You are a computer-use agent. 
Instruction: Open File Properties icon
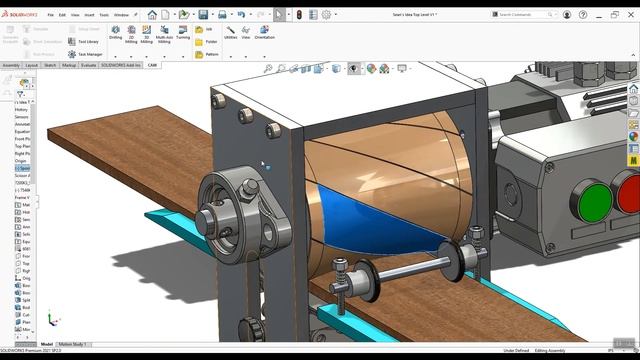coord(313,15)
